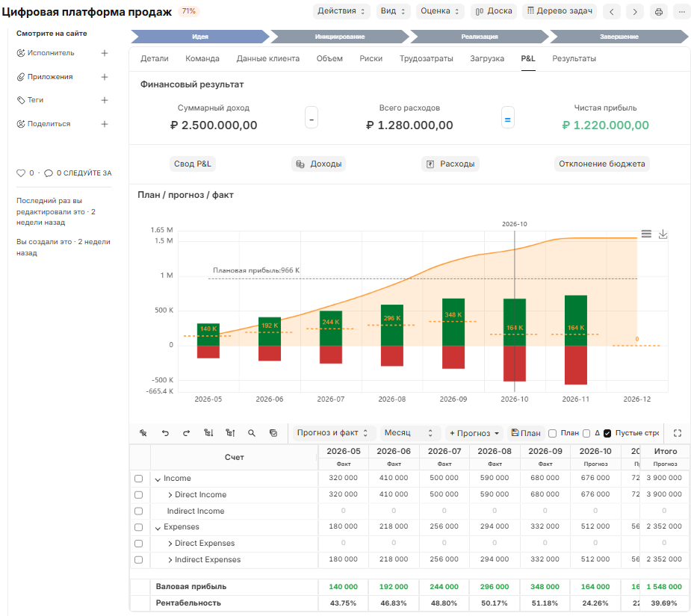Screen dimensions: 691x616
Task: Go to next record with right arrow
Action: tap(635, 12)
